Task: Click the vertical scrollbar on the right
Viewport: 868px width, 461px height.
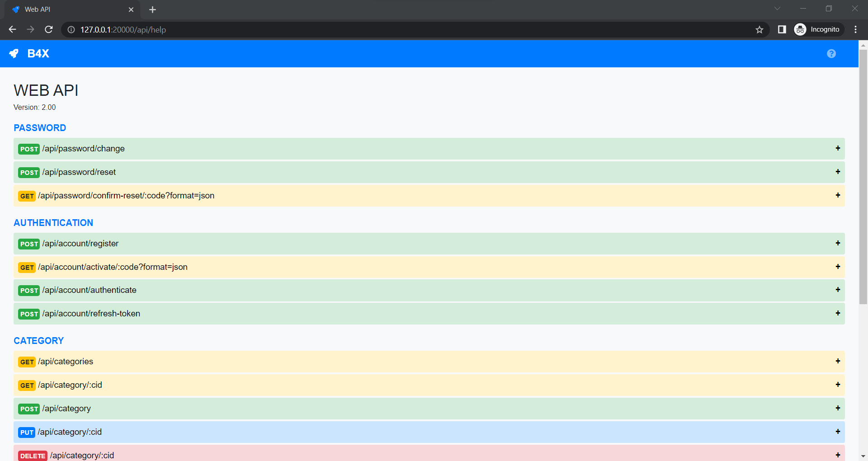Action: pyautogui.click(x=863, y=181)
